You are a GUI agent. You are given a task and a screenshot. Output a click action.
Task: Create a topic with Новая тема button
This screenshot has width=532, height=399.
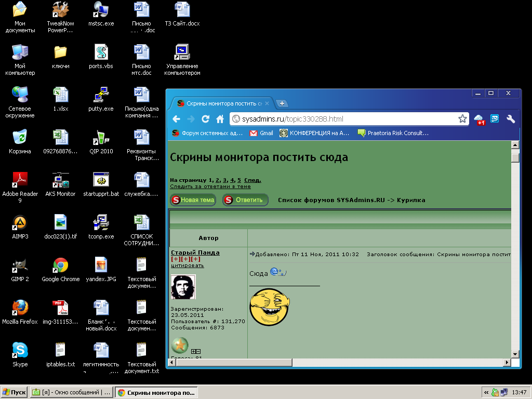(193, 200)
